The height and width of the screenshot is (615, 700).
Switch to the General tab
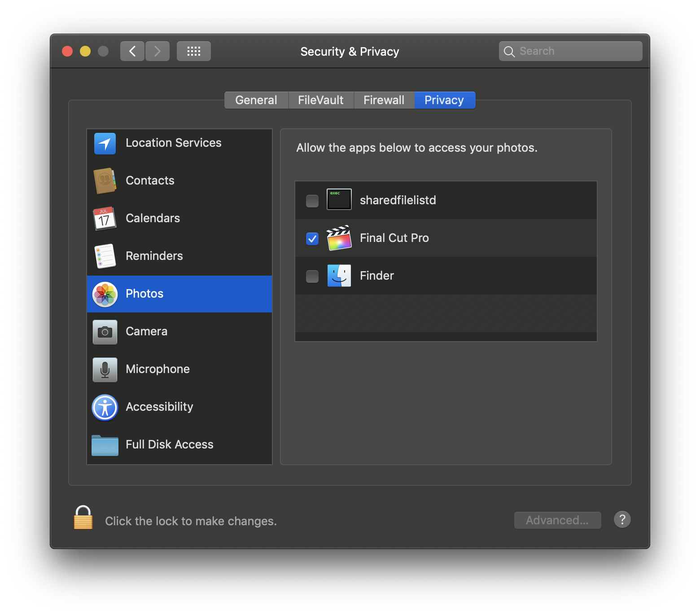[x=256, y=100]
